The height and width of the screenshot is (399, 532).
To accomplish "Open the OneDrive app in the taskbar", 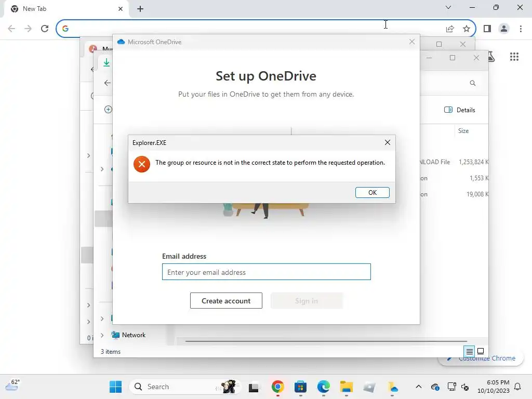I will click(393, 387).
